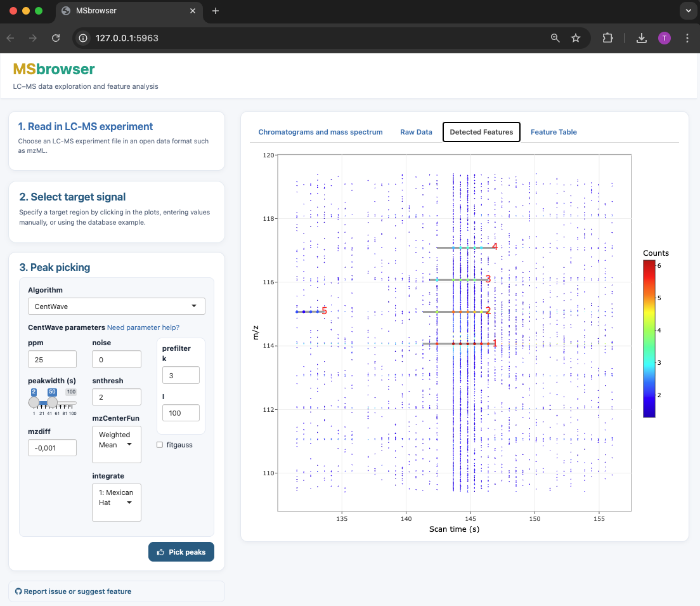Bookmark the page using the star icon
700x606 pixels.
[575, 38]
